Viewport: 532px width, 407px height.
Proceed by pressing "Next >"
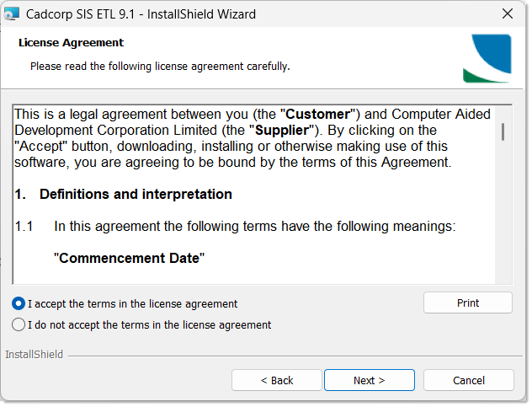point(369,380)
